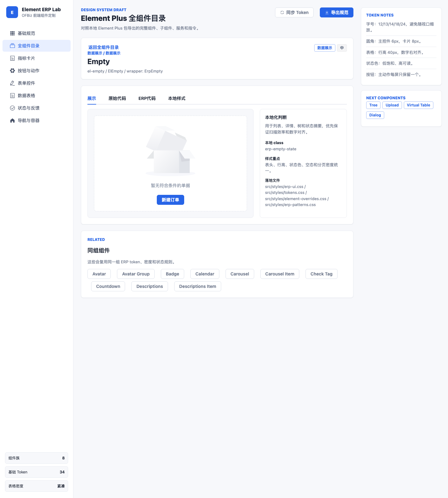Click the TOKEN NOTES heading
The height and width of the screenshot is (498, 448).
pyautogui.click(x=380, y=15)
